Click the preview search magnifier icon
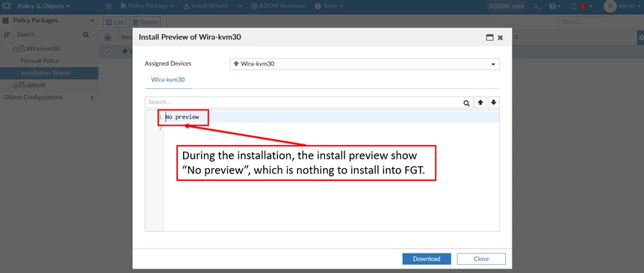 [x=467, y=102]
